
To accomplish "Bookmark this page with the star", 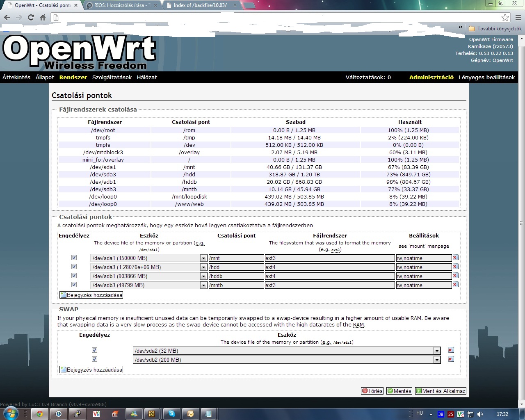I will [x=505, y=17].
